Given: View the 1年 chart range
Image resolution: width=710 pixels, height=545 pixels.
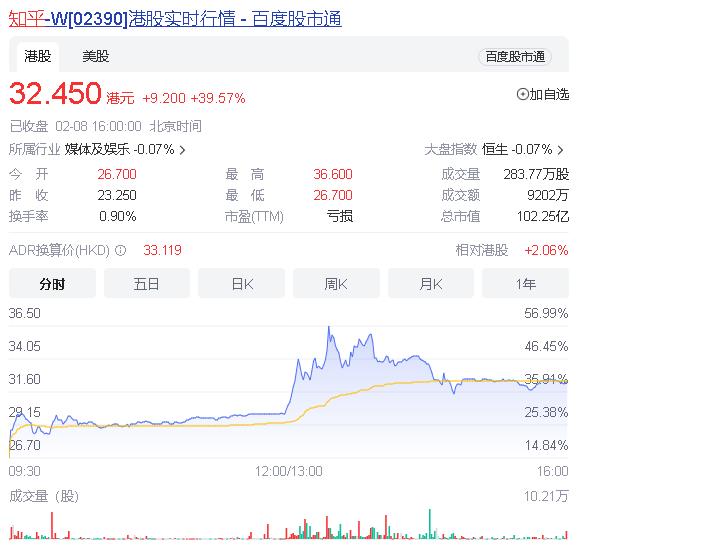Looking at the screenshot, I should (525, 284).
